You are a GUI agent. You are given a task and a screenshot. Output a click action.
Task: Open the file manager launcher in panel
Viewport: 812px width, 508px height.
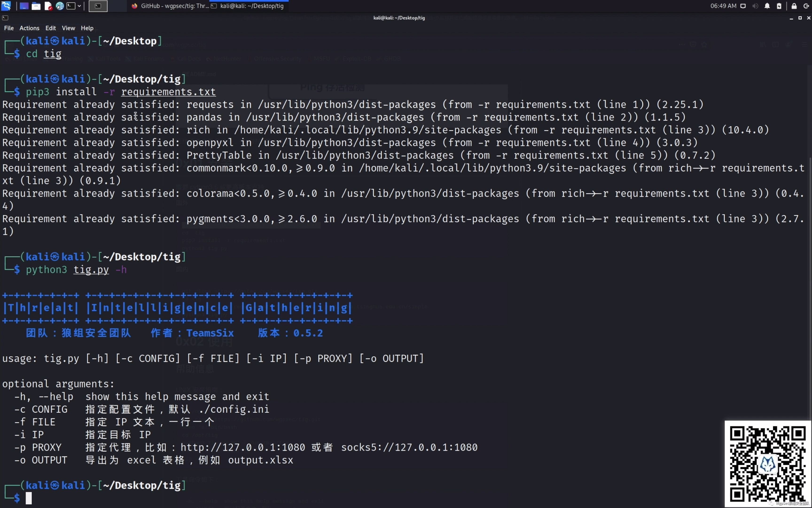click(x=36, y=6)
